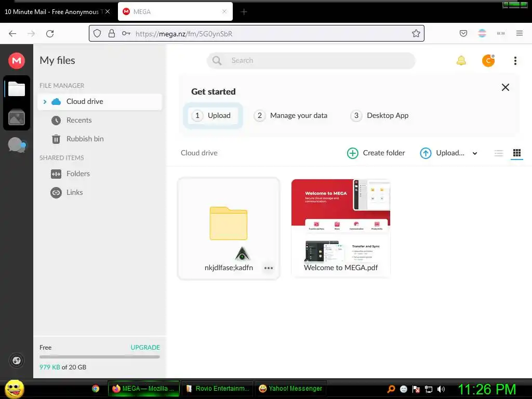The height and width of the screenshot is (399, 532).
Task: Launch Chrome from taskbar
Action: click(96, 389)
